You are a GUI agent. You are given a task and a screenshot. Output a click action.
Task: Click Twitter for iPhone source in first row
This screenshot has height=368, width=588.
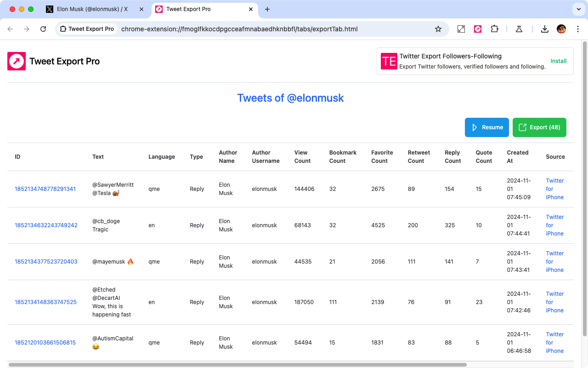click(x=555, y=189)
